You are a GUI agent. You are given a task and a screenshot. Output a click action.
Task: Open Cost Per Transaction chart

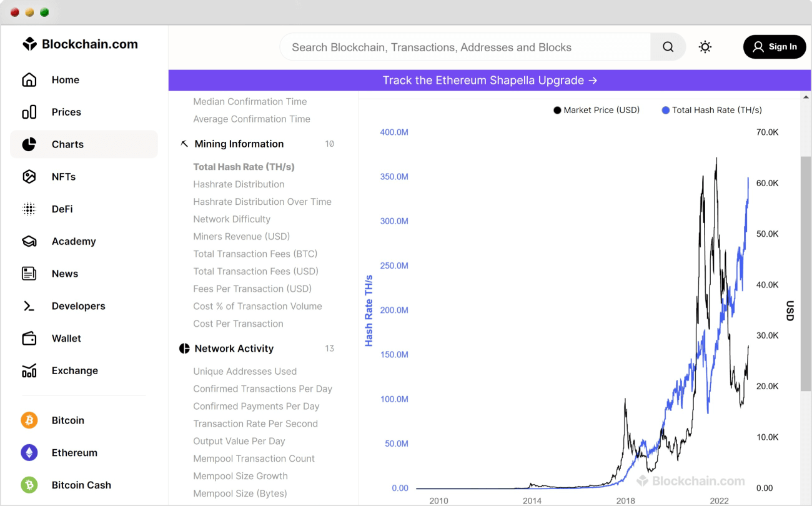coord(238,324)
